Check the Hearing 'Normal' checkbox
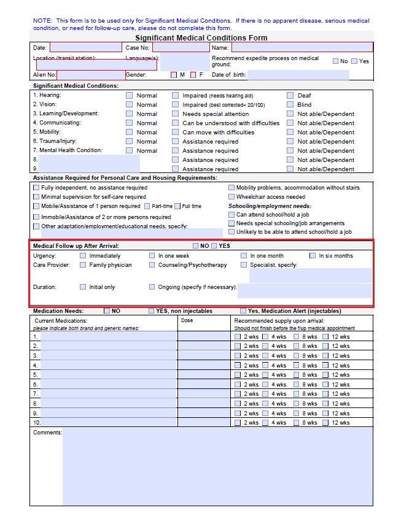The image size is (412, 532). 130,96
